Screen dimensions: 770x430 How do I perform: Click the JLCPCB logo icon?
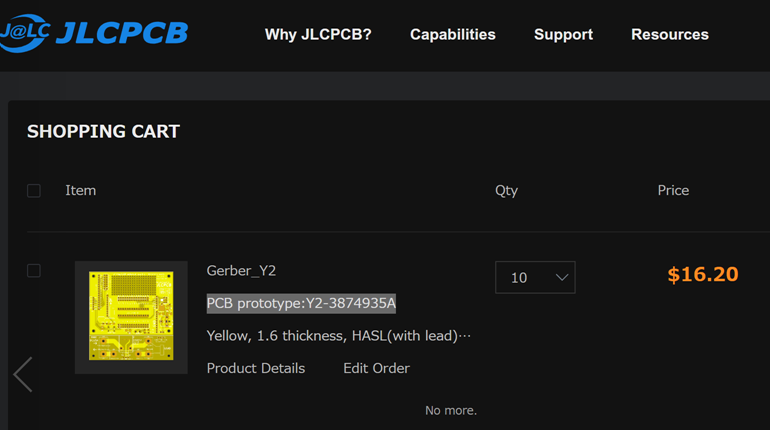[25, 33]
